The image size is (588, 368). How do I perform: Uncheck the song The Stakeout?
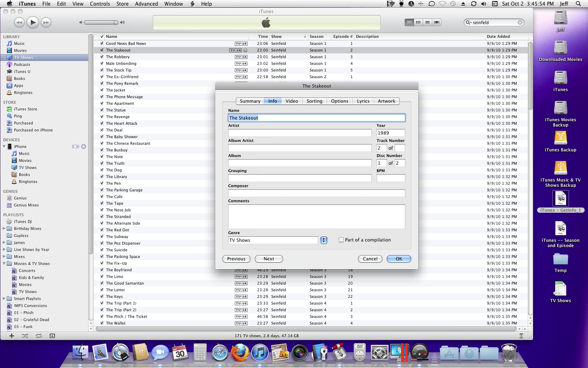[101, 50]
